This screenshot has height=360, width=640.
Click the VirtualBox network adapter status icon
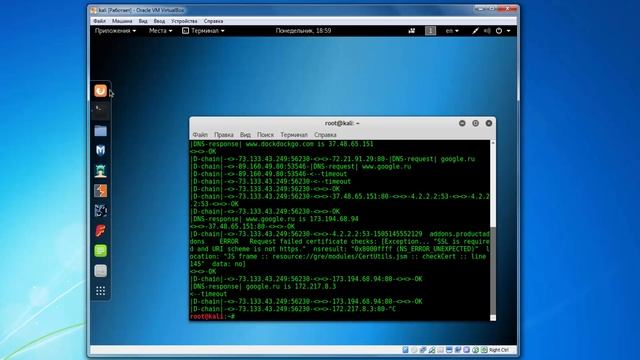423,350
